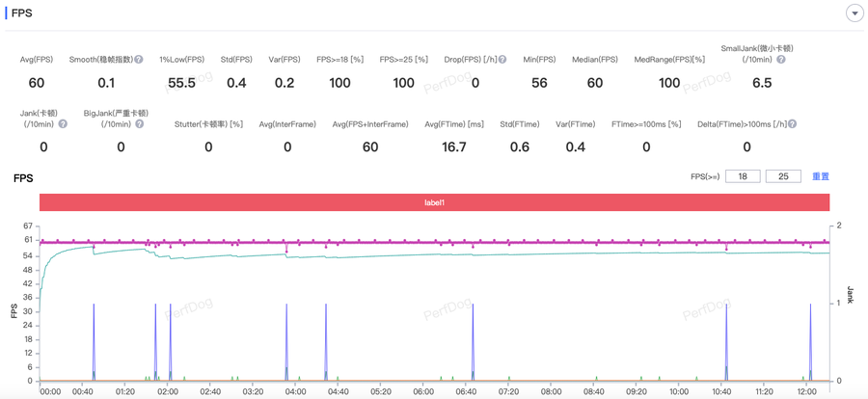
Task: Click the magenta FPS line dip near 03:50
Action: [x=286, y=248]
